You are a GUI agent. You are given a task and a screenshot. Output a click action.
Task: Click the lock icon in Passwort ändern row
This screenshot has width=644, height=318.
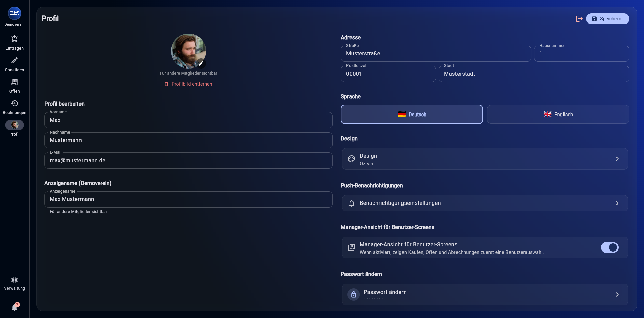tap(353, 294)
